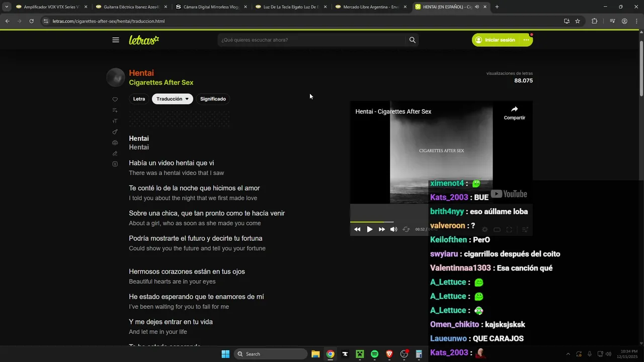Add song to favorites with heart icon
This screenshot has width=644, height=362.
[x=115, y=100]
